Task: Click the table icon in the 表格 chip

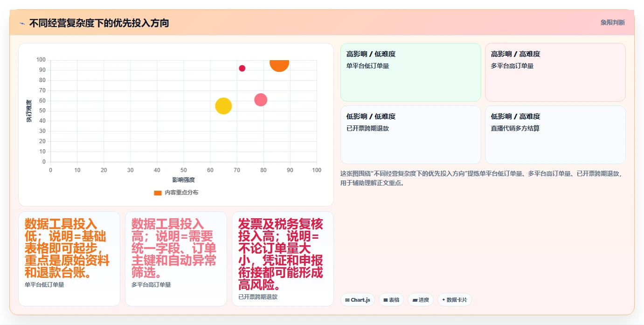Action: coord(386,300)
